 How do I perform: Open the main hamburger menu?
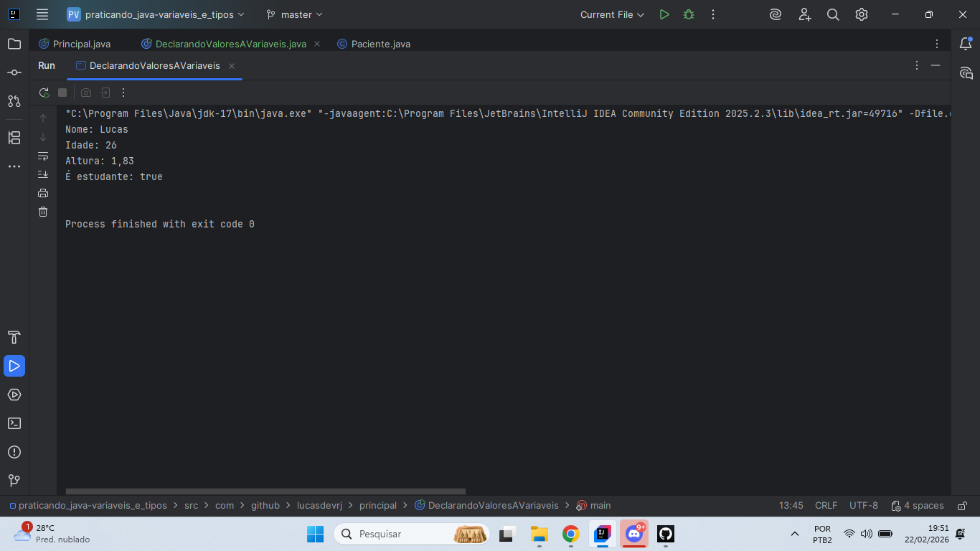(x=42, y=14)
